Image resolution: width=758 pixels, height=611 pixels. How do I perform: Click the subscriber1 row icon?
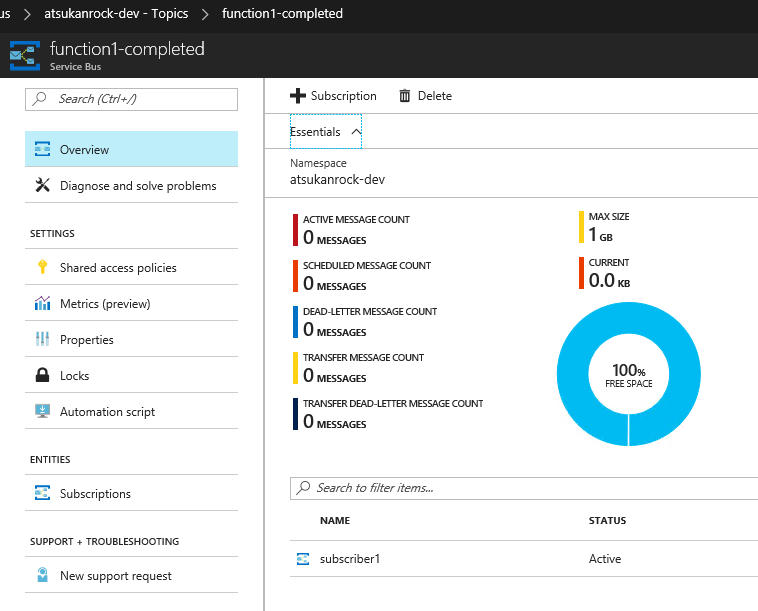303,559
